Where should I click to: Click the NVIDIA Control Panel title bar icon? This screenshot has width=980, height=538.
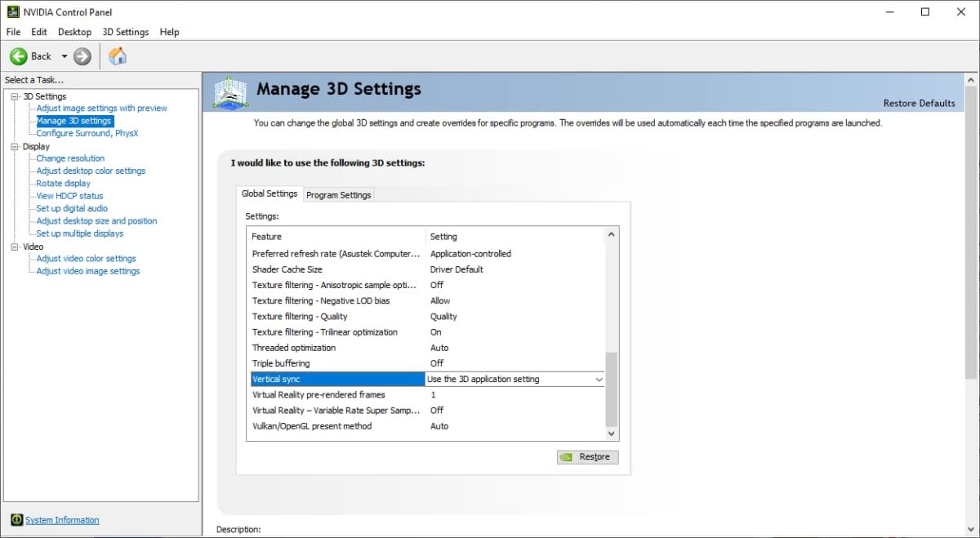tap(12, 12)
